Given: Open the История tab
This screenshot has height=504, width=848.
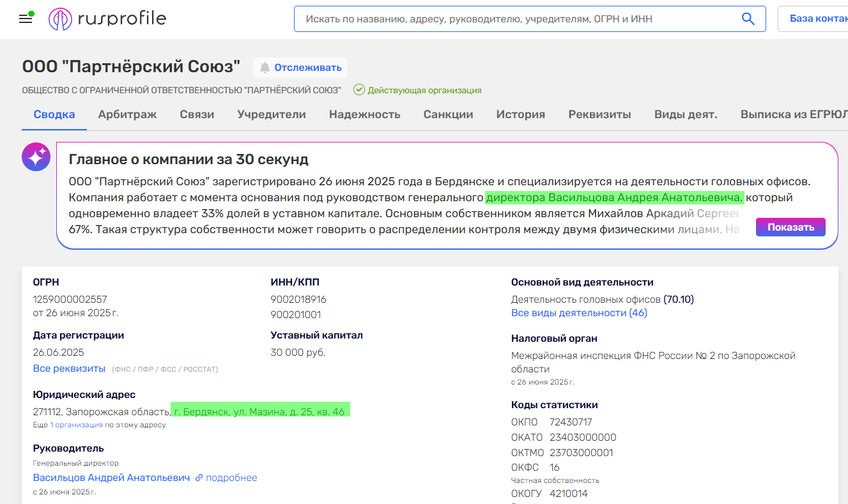Looking at the screenshot, I should pos(520,114).
